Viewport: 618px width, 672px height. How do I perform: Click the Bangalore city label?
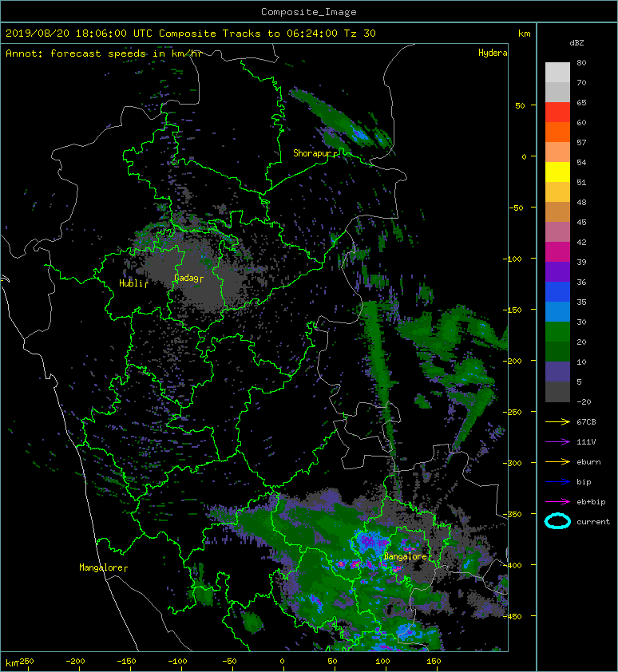[405, 556]
